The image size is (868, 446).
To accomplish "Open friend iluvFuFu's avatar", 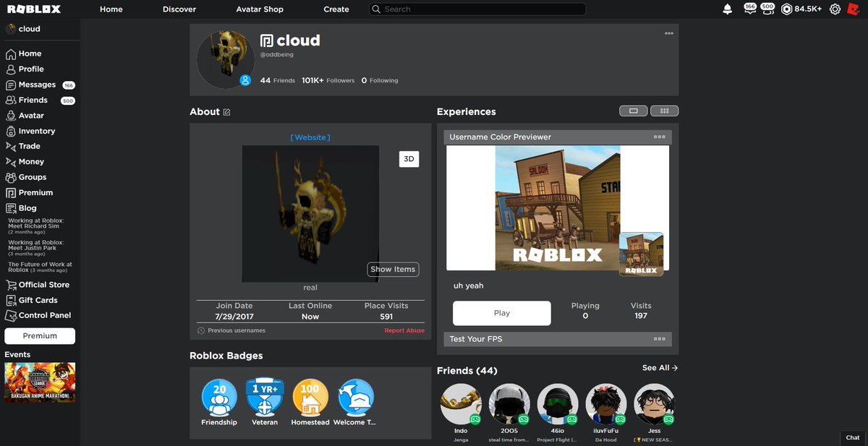I will pos(606,404).
